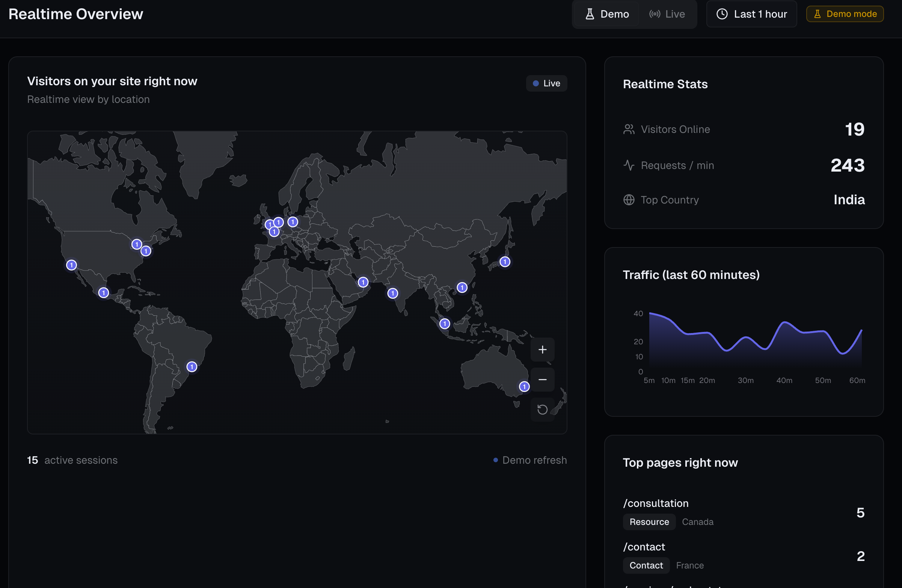Viewport: 902px width, 588px height.
Task: Click the Traffic (last 60 minutes) heading
Action: coord(691,275)
